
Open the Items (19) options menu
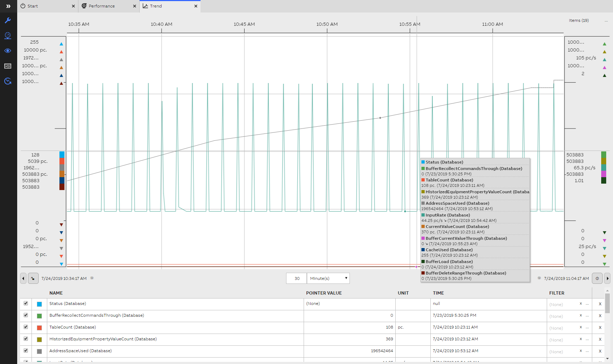(x=606, y=21)
